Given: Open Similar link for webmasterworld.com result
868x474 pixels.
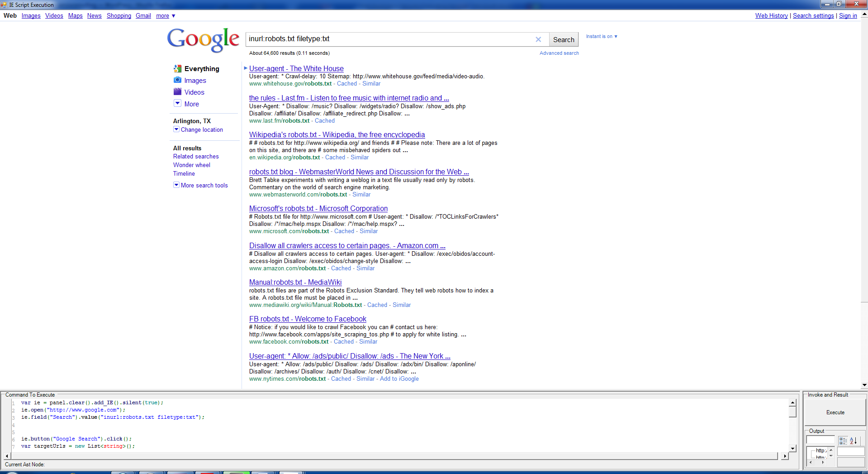Looking at the screenshot, I should [361, 195].
